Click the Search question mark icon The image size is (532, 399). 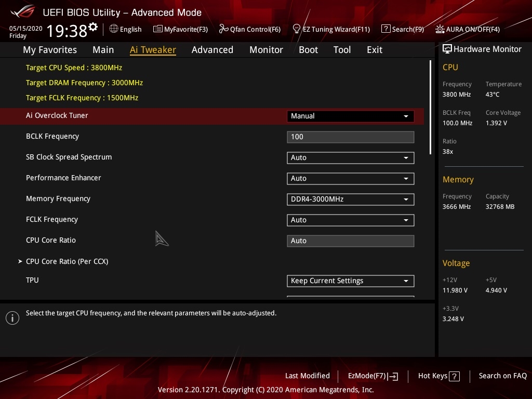coord(386,29)
